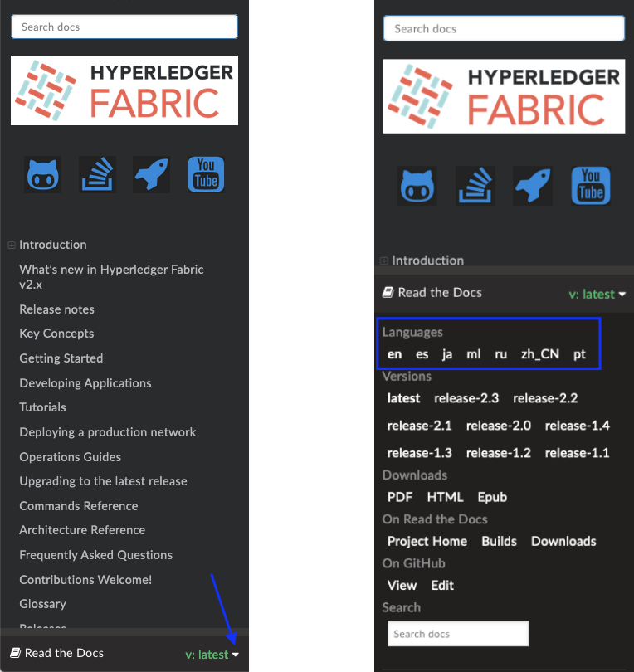Image resolution: width=634 pixels, height=672 pixels.
Task: Expand Introduction section in left sidebar
Action: [x=12, y=245]
